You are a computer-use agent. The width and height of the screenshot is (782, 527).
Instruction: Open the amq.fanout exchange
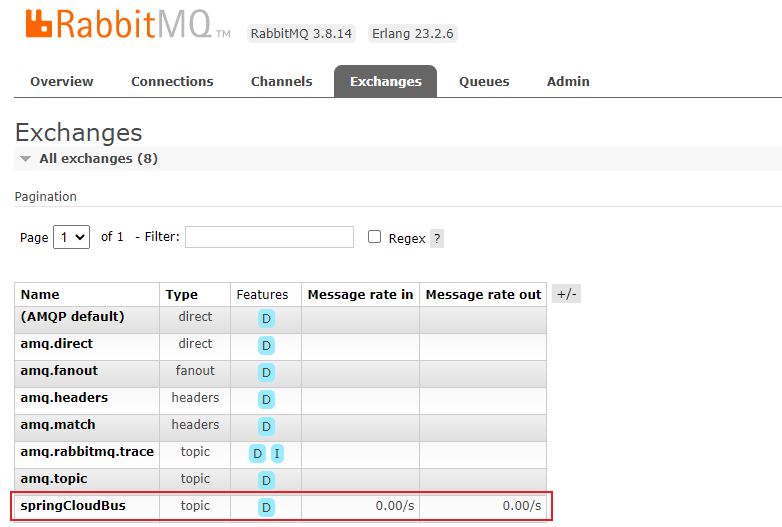pos(59,370)
